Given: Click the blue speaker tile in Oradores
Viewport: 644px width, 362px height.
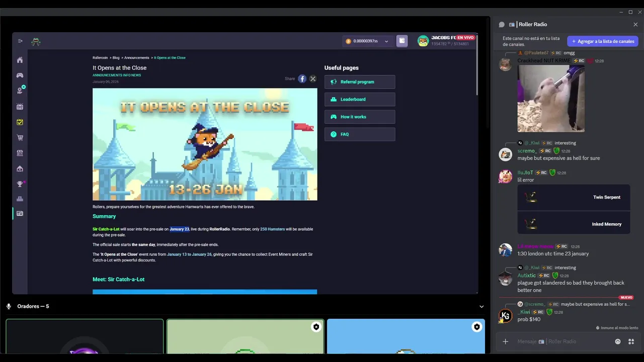Looking at the screenshot, I should 406,336.
